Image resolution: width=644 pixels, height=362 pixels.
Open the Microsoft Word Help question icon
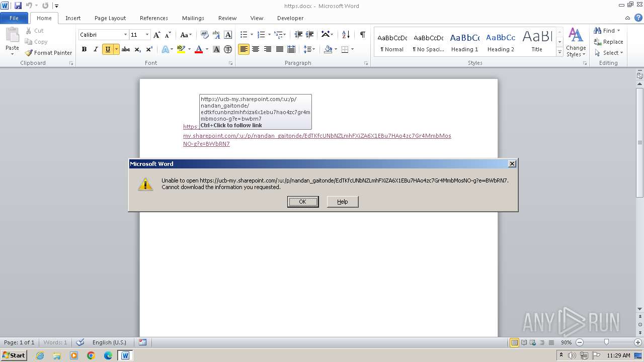point(638,18)
